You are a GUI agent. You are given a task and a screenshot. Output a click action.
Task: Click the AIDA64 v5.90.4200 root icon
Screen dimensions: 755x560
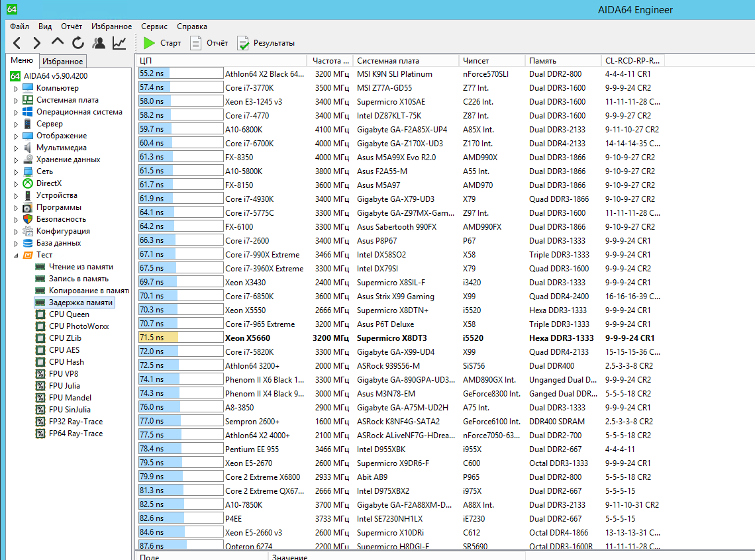(15, 76)
